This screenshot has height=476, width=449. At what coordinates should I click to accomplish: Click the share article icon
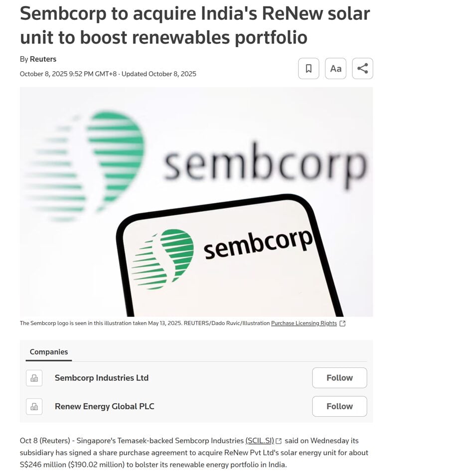click(362, 69)
